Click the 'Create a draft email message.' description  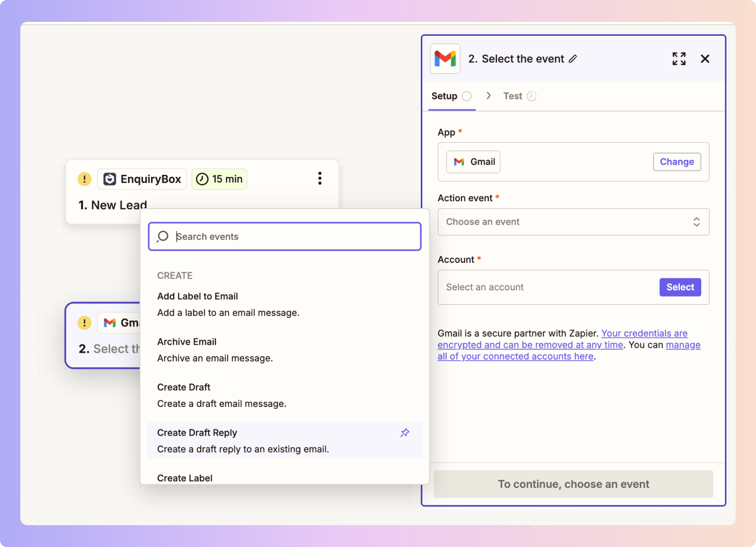222,404
